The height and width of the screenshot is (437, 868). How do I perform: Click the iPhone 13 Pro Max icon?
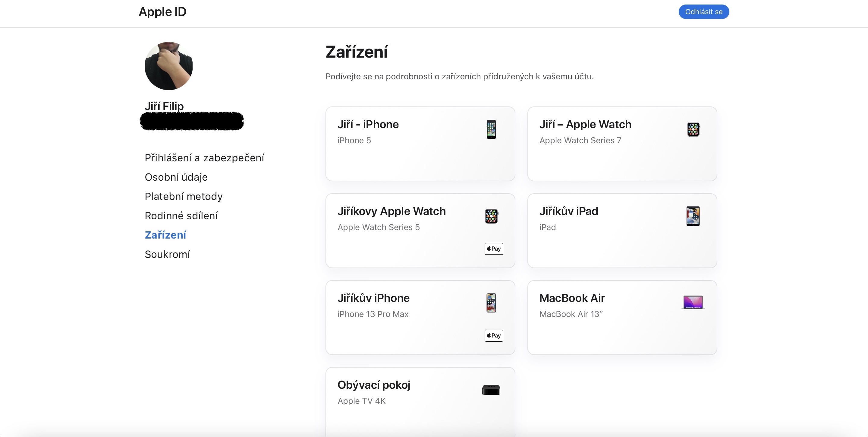click(x=491, y=303)
